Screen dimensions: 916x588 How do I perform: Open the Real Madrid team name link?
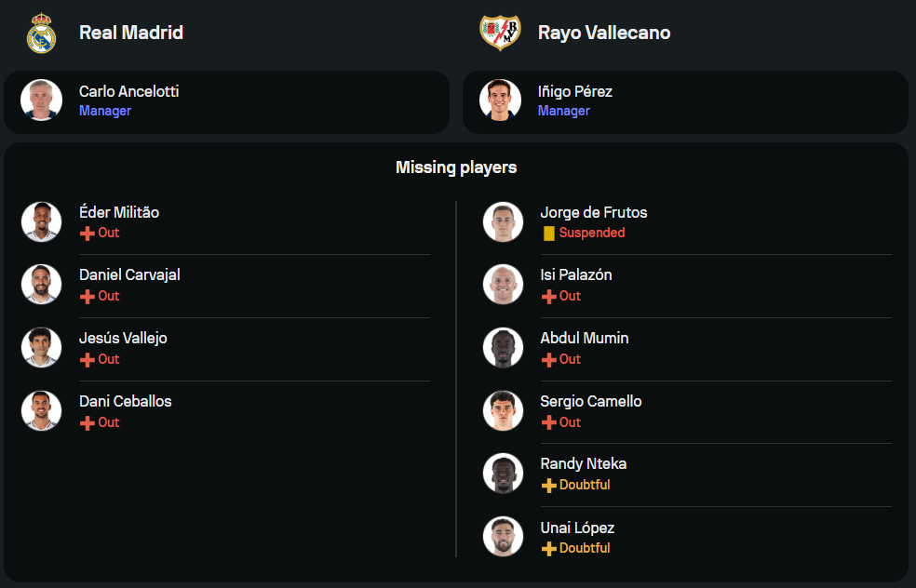coord(131,33)
